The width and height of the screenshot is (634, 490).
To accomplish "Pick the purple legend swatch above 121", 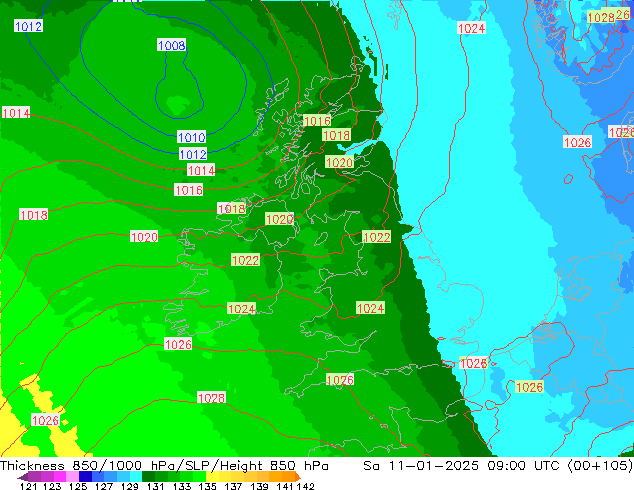I will [34, 477].
